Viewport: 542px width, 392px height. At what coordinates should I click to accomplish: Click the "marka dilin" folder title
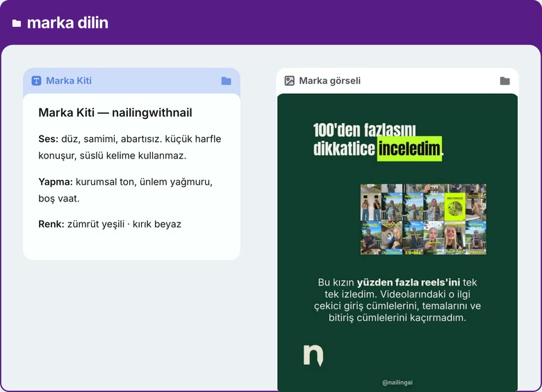[x=67, y=23]
